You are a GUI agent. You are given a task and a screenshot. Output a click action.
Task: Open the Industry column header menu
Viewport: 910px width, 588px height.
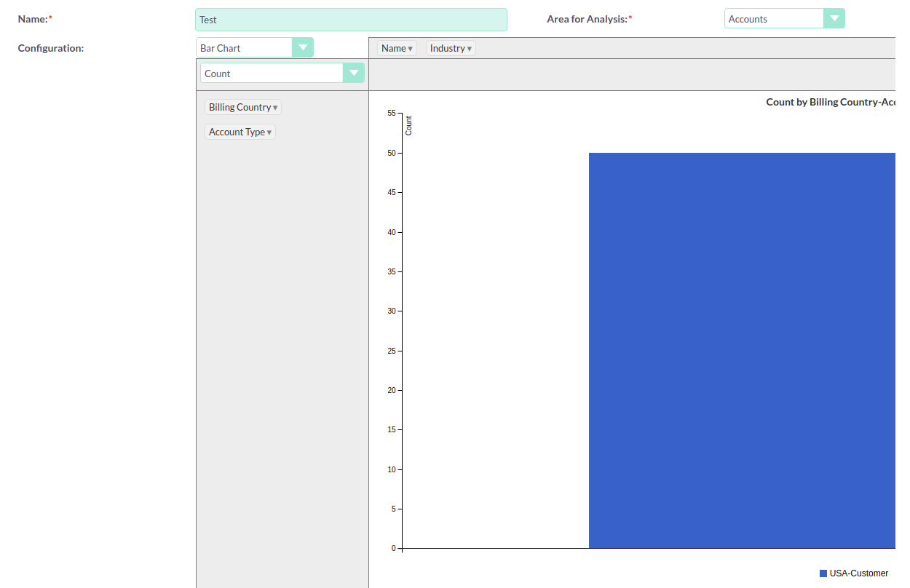(450, 48)
